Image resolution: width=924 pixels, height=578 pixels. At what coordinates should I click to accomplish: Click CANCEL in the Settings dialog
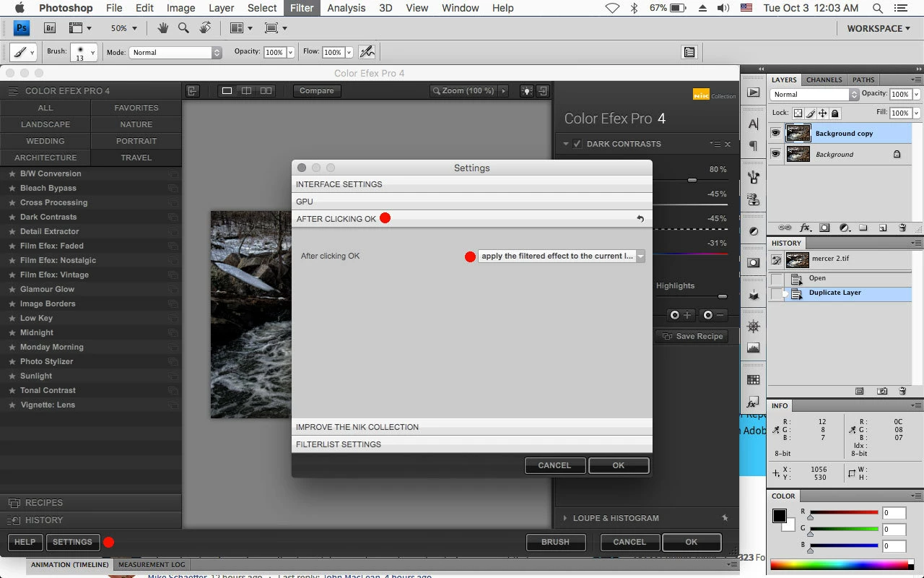(x=554, y=465)
